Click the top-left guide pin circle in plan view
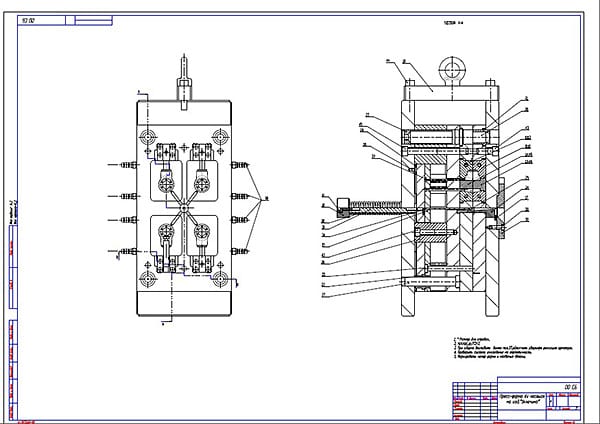This screenshot has width=600, height=424. (149, 135)
